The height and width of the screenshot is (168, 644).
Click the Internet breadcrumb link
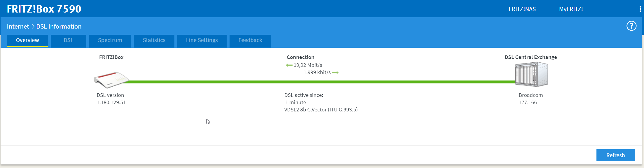tap(18, 27)
